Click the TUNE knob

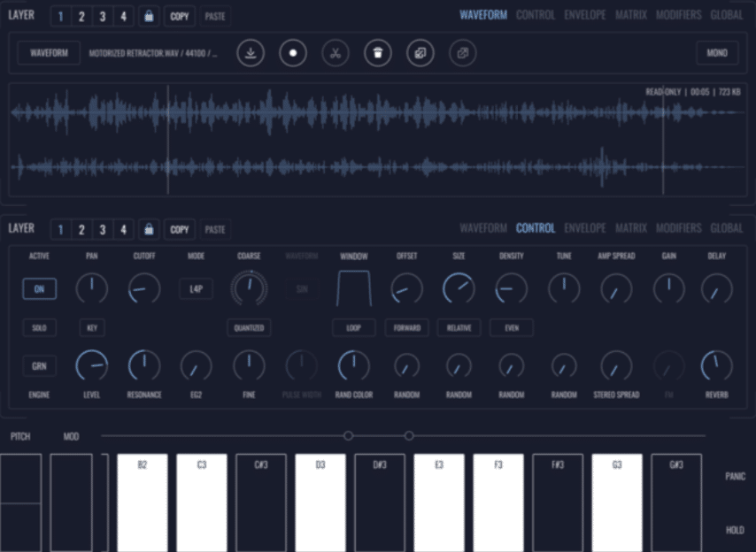[564, 288]
